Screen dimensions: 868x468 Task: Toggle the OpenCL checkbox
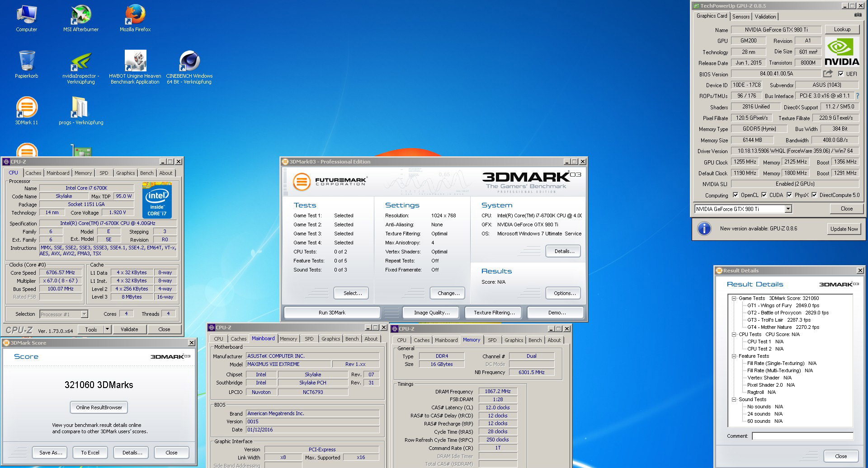point(736,195)
